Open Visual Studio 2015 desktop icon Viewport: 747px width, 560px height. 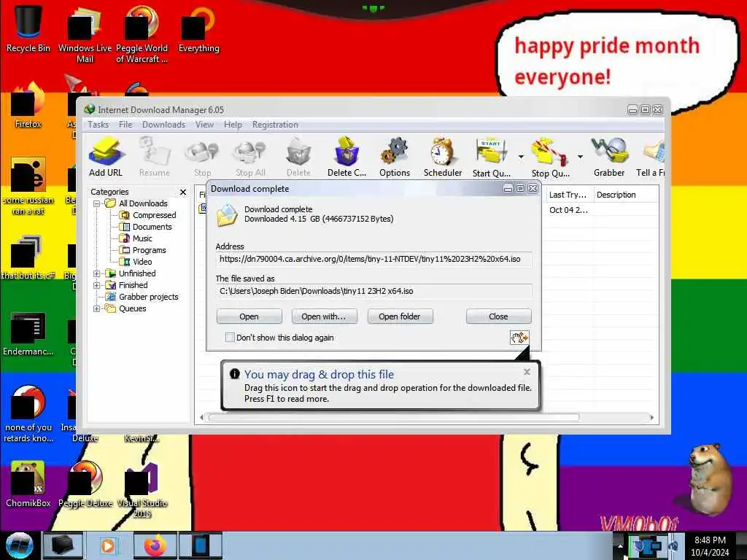point(142,489)
